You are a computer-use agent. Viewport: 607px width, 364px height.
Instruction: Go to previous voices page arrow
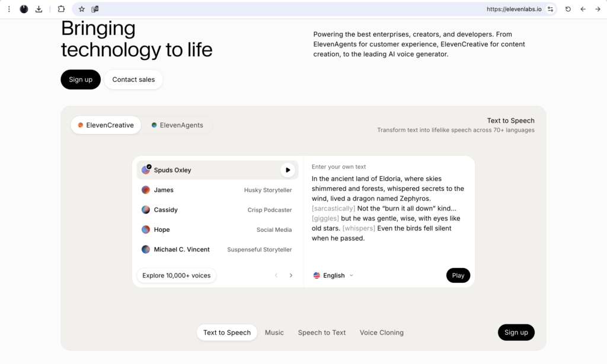click(276, 276)
